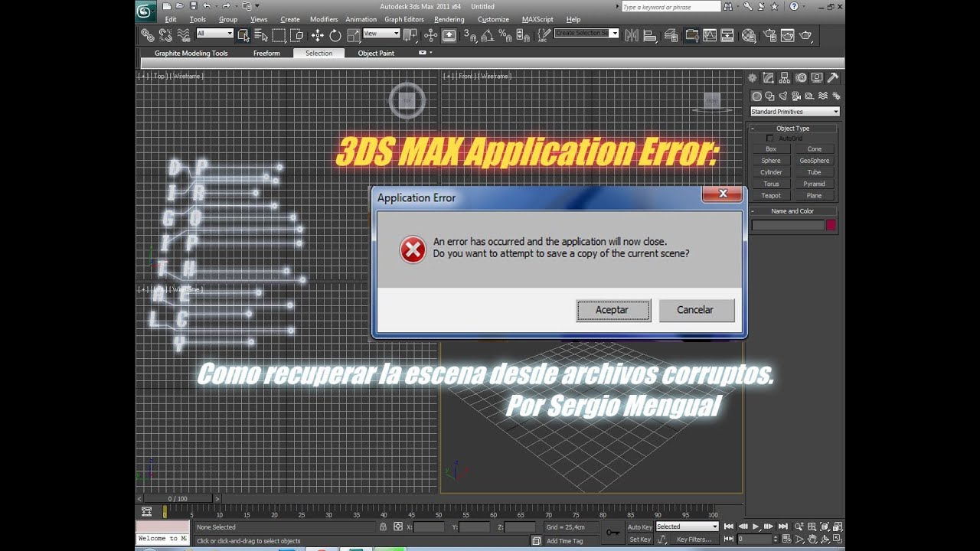This screenshot has height=551, width=980.
Task: Open the key filter Selected dropdown
Action: (687, 527)
